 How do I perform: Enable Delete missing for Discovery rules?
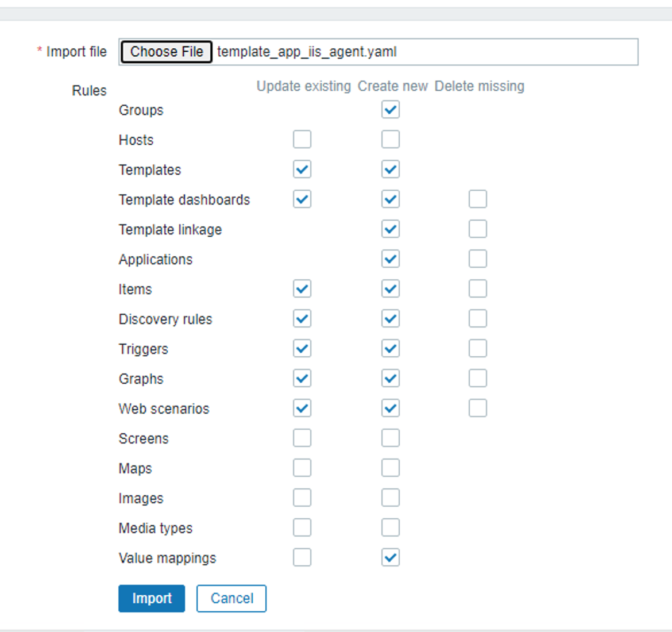(478, 319)
